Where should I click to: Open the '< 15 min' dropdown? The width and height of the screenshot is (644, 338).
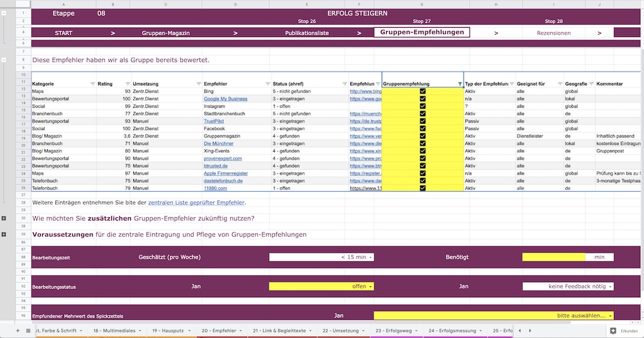321,257
